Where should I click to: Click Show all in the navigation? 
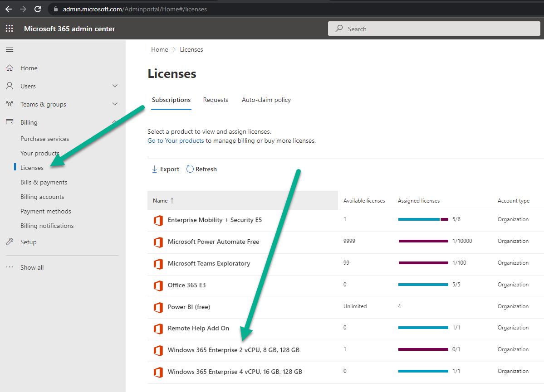(32, 267)
